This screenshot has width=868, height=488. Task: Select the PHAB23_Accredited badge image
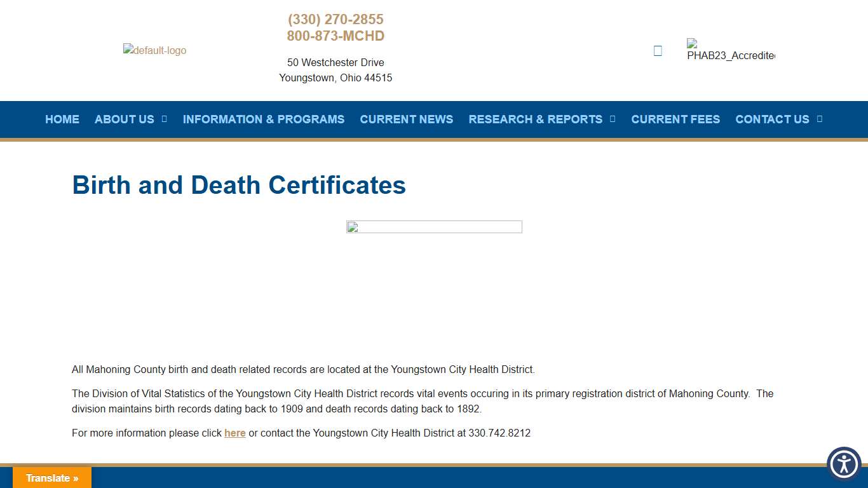[729, 51]
